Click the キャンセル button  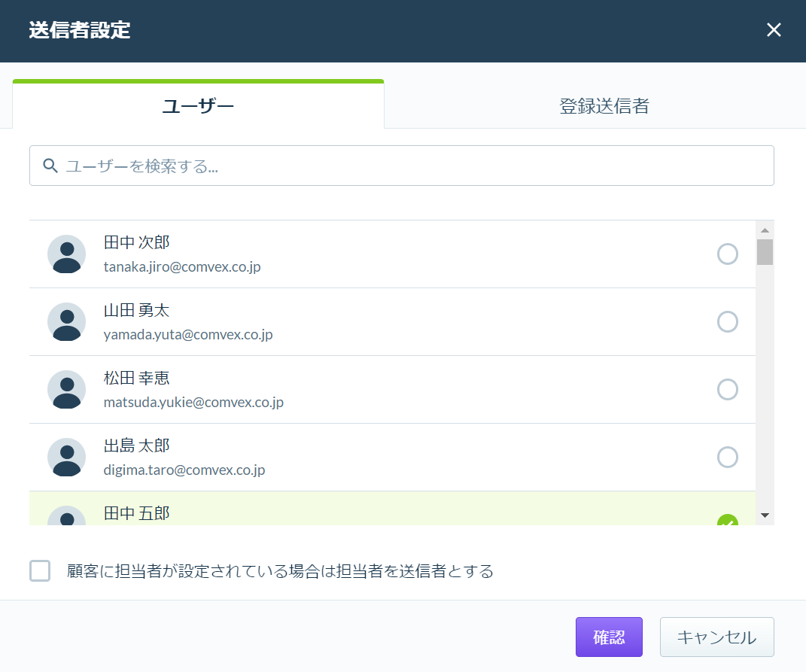coord(717,637)
